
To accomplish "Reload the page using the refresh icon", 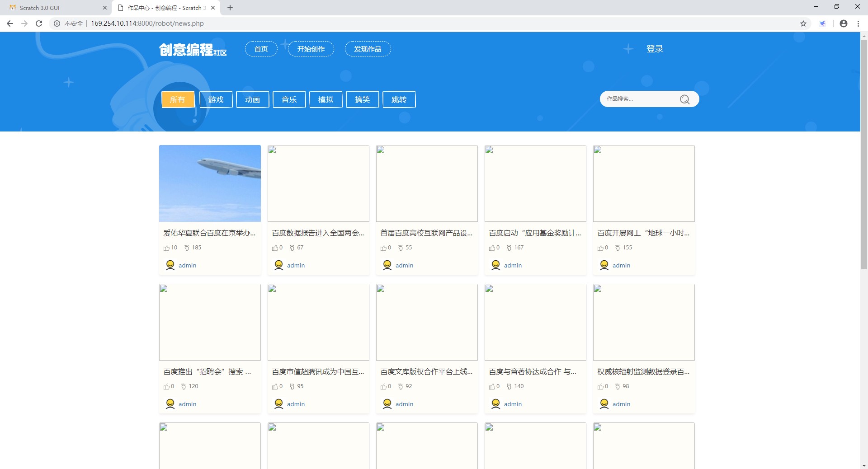I will [39, 23].
